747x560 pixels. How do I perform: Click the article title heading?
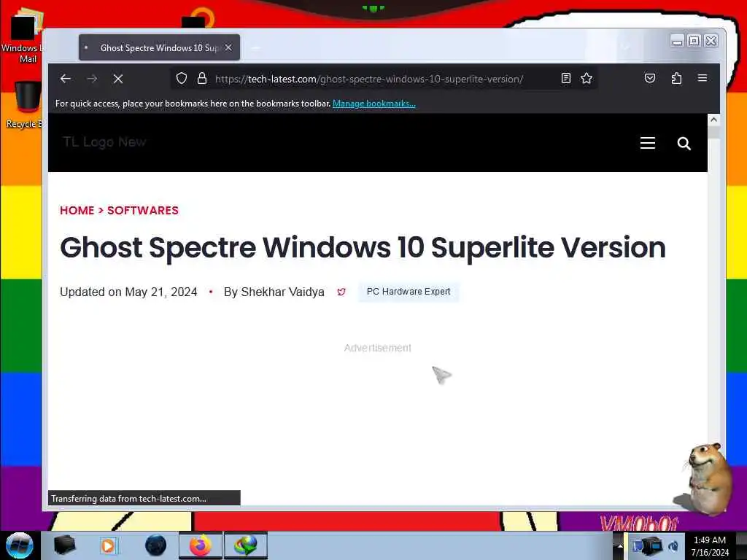pos(363,248)
